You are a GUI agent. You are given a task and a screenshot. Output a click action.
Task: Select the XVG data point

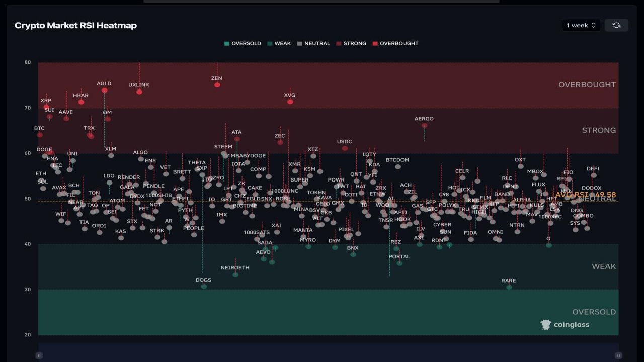click(290, 102)
